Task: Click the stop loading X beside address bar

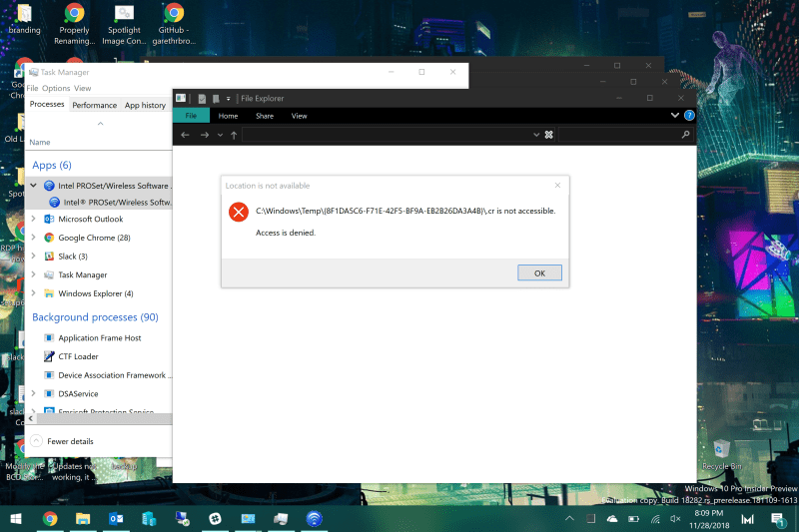Action: pyautogui.click(x=548, y=135)
